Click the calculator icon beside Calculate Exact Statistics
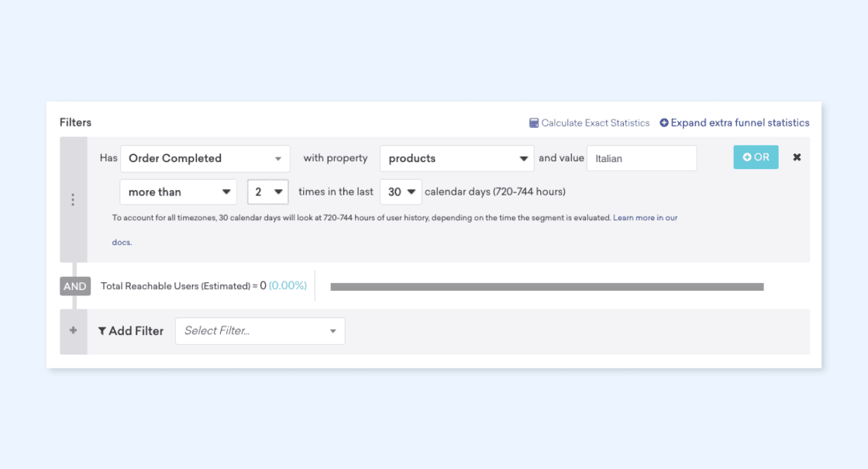The height and width of the screenshot is (469, 868). (x=534, y=123)
